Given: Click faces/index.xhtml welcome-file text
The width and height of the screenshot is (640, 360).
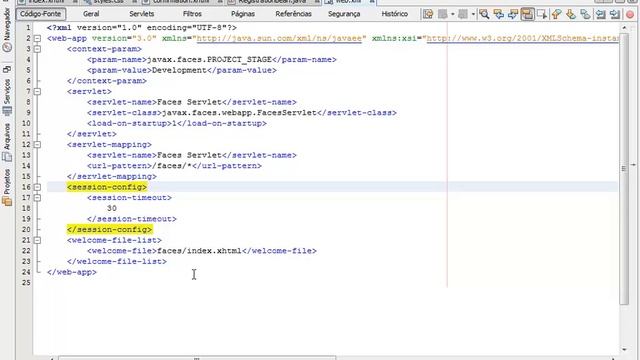Looking at the screenshot, I should click(199, 251).
